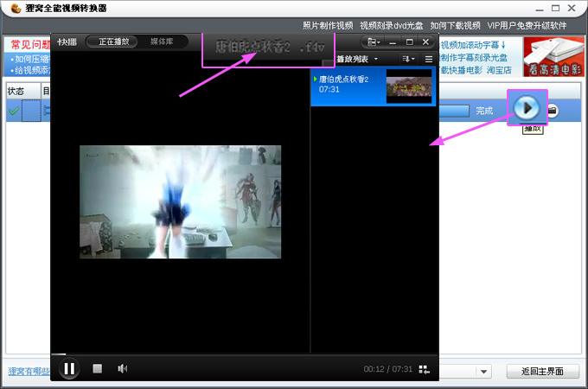This screenshot has width=588, height=389.
Task: Open the player's skin/menu dropdown icon
Action: coord(374,42)
